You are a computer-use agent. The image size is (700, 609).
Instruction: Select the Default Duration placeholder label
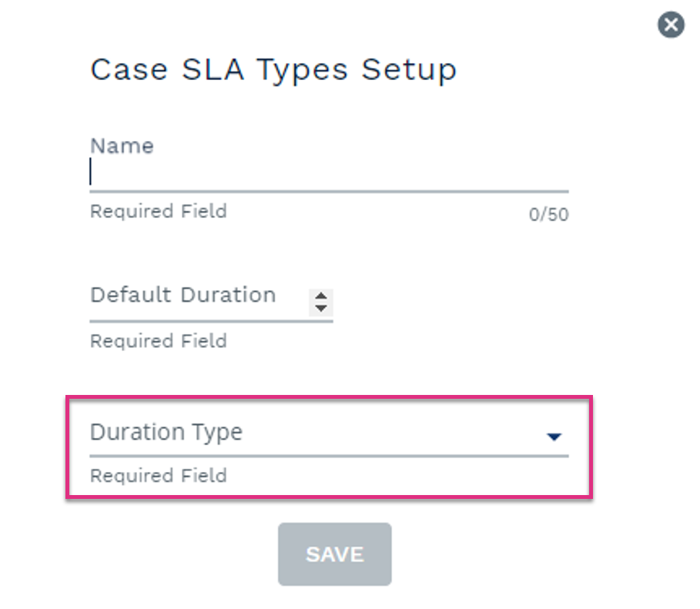tap(183, 295)
